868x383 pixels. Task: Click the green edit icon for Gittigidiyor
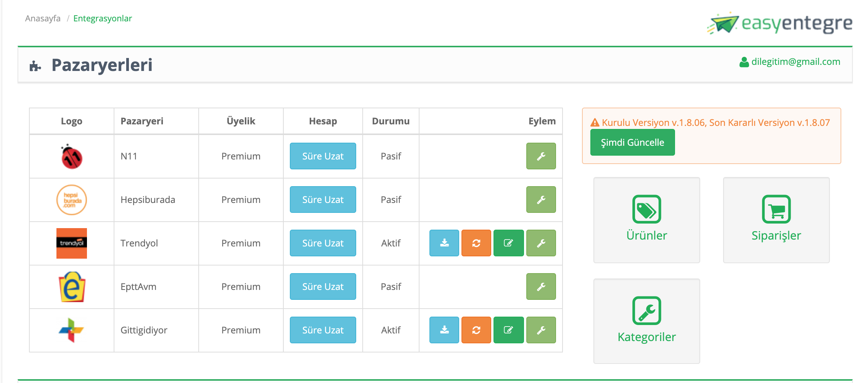[508, 330]
